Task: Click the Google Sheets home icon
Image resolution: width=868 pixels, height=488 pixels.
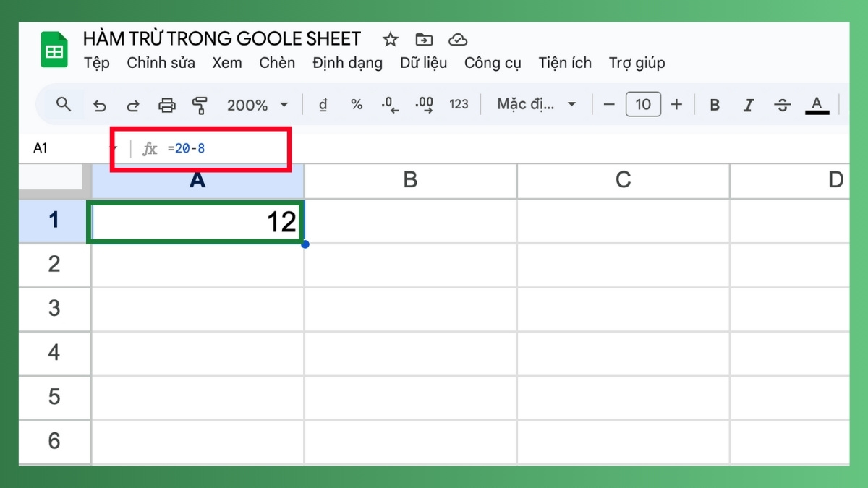Action: (x=54, y=51)
